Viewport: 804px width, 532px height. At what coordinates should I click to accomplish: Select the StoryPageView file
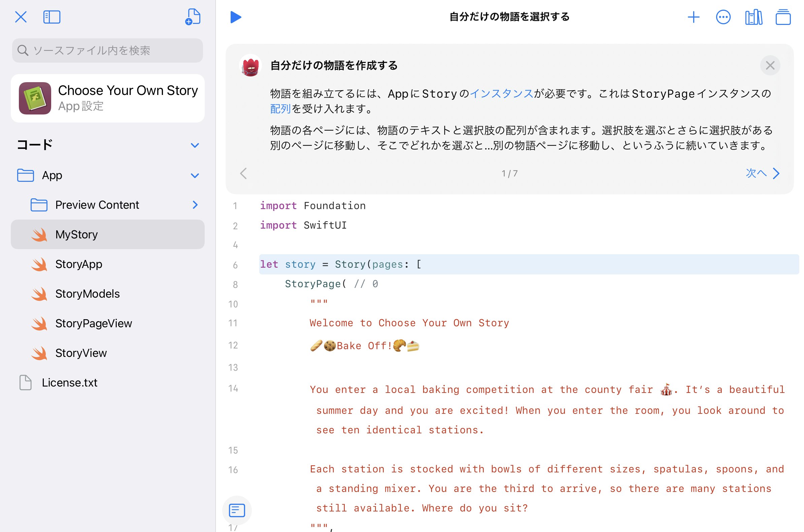point(93,323)
